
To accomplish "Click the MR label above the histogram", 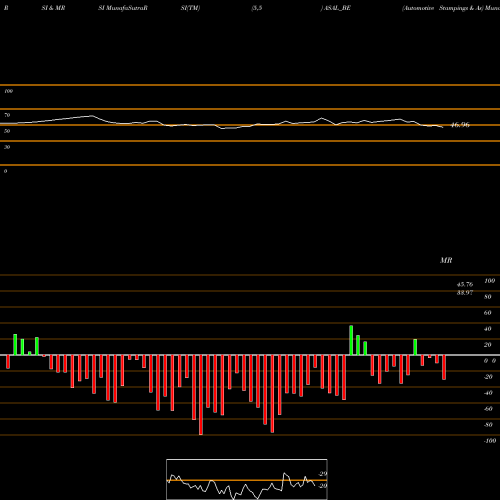I will (446, 260).
